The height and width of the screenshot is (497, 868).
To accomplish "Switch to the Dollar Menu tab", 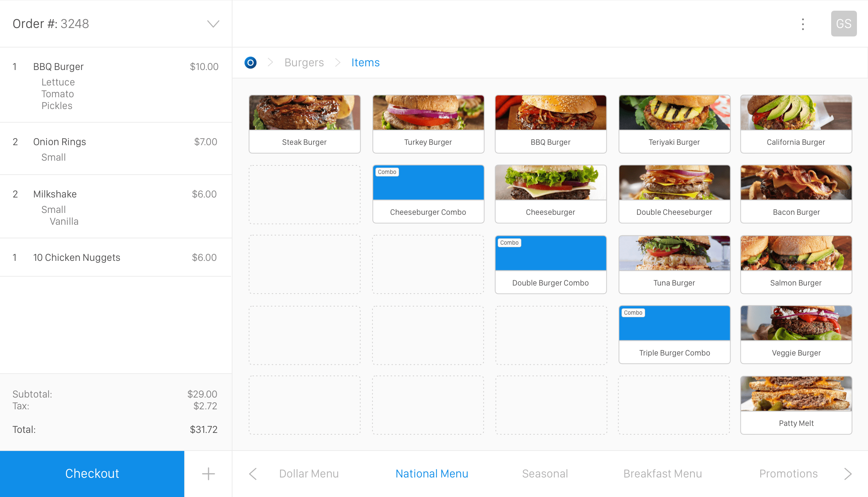I will [309, 474].
